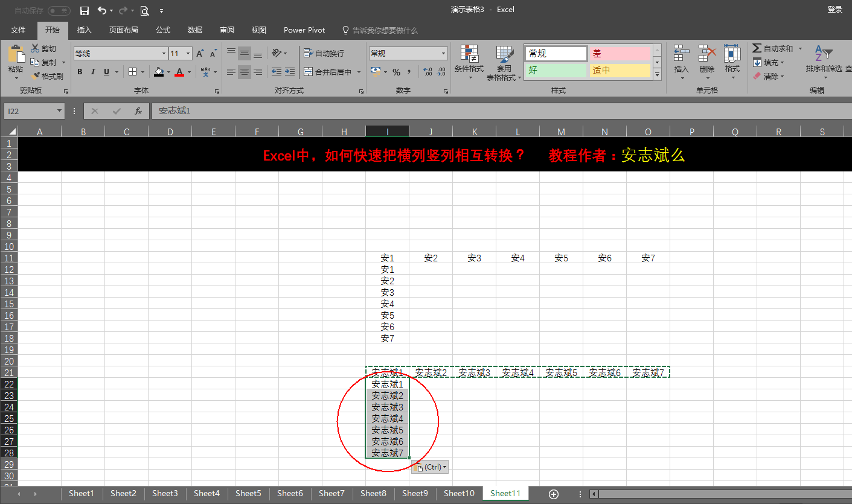This screenshot has height=504, width=852.
Task: Apply fill color with paint bucket icon
Action: coord(159,72)
